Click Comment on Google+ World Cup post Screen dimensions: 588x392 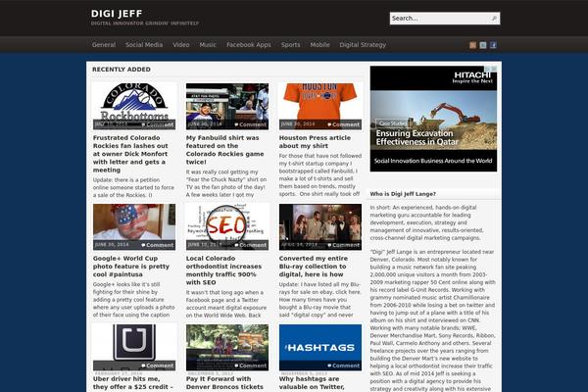point(158,245)
